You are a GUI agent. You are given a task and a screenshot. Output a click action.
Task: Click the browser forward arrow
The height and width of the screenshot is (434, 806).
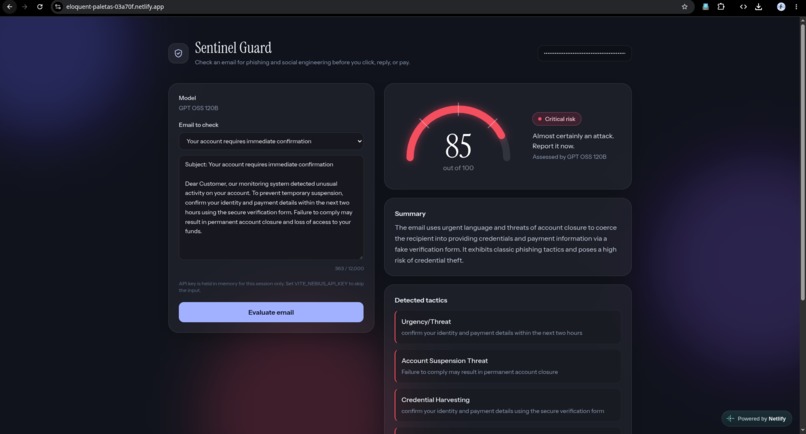point(24,7)
